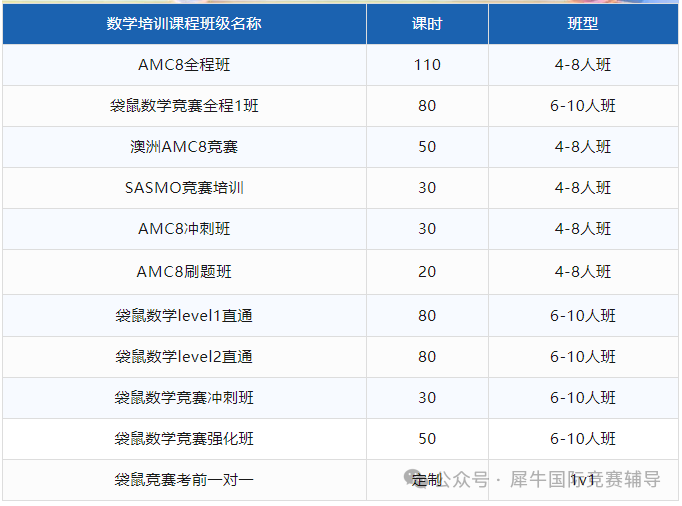This screenshot has height=506, width=682.
Task: Click the 袋鼠数学竞赛强化班 course cell
Action: (x=184, y=438)
